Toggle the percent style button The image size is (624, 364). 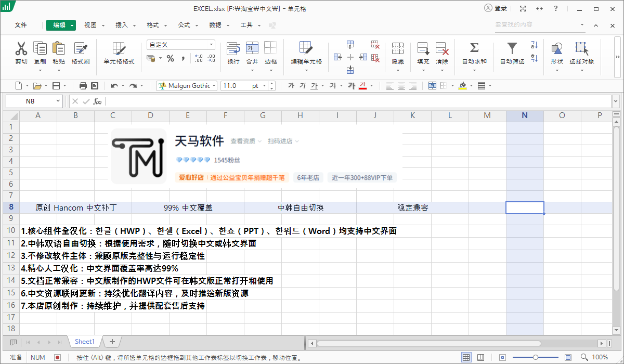(x=170, y=59)
